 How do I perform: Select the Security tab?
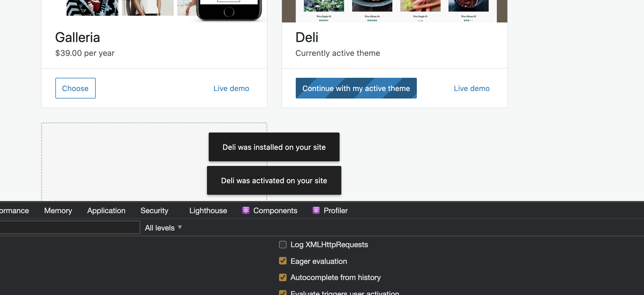pyautogui.click(x=154, y=210)
